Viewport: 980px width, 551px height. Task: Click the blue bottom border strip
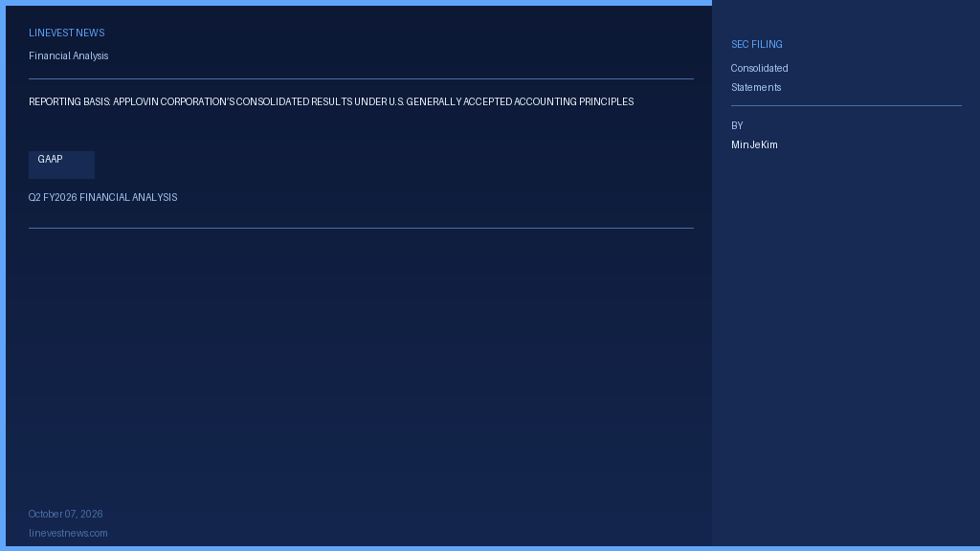(x=490, y=548)
